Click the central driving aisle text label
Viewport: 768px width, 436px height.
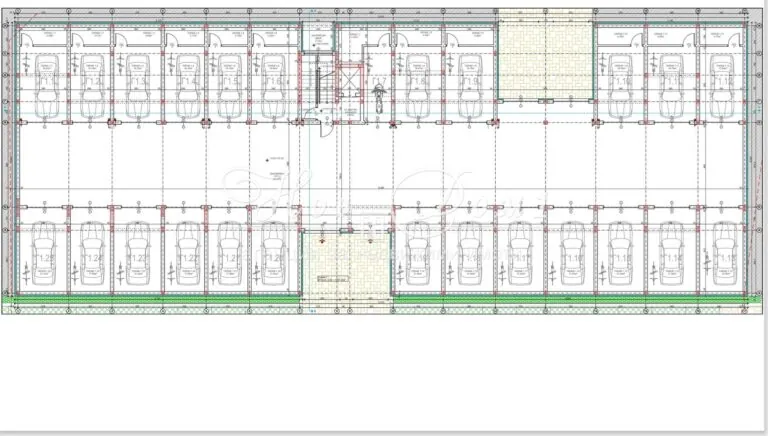pos(276,176)
